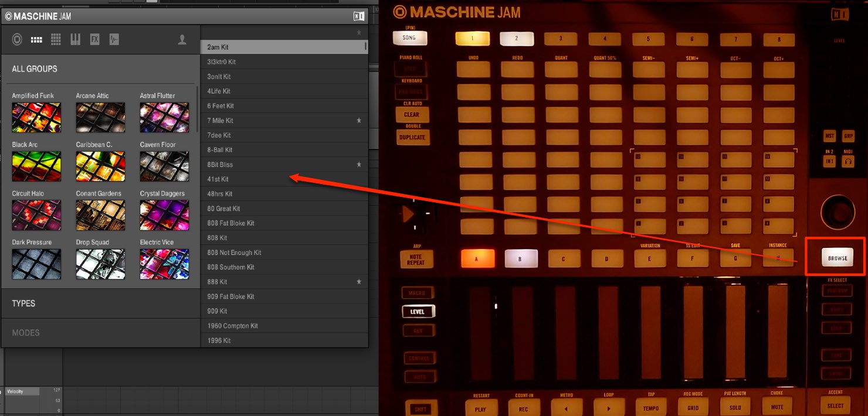The image size is (868, 416).
Task: Click the rotary encoder knob above BROWSE
Action: pyautogui.click(x=838, y=212)
